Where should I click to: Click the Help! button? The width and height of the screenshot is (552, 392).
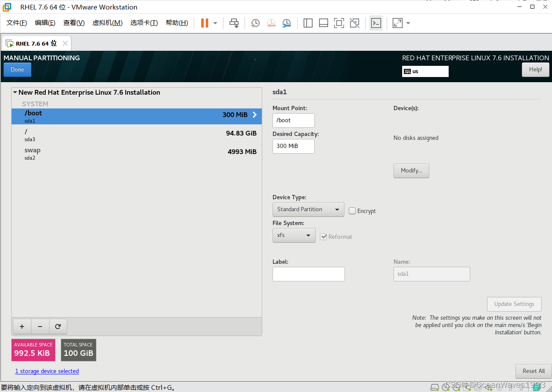(x=536, y=70)
